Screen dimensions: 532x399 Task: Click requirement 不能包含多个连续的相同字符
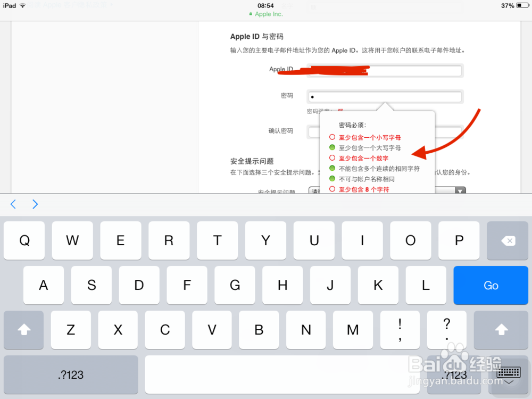point(379,169)
